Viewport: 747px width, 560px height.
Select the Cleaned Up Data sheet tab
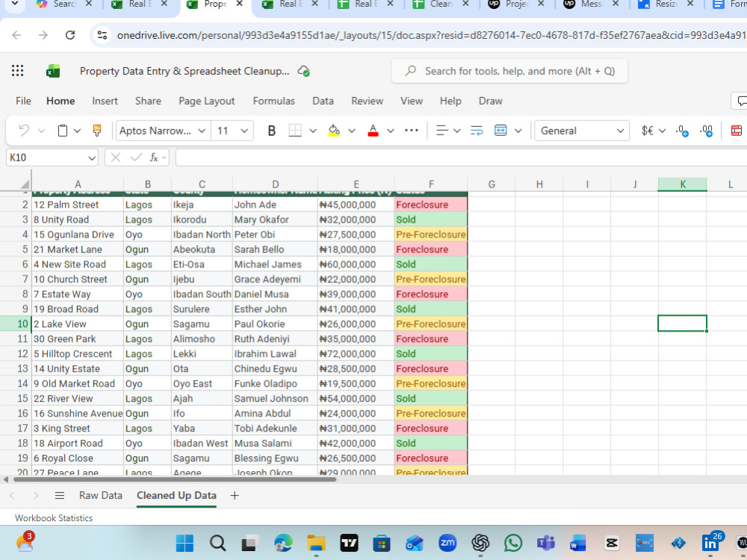177,496
